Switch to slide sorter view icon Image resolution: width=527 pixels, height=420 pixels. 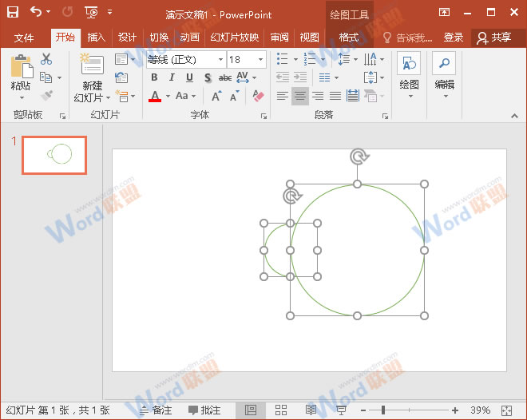coord(281,410)
